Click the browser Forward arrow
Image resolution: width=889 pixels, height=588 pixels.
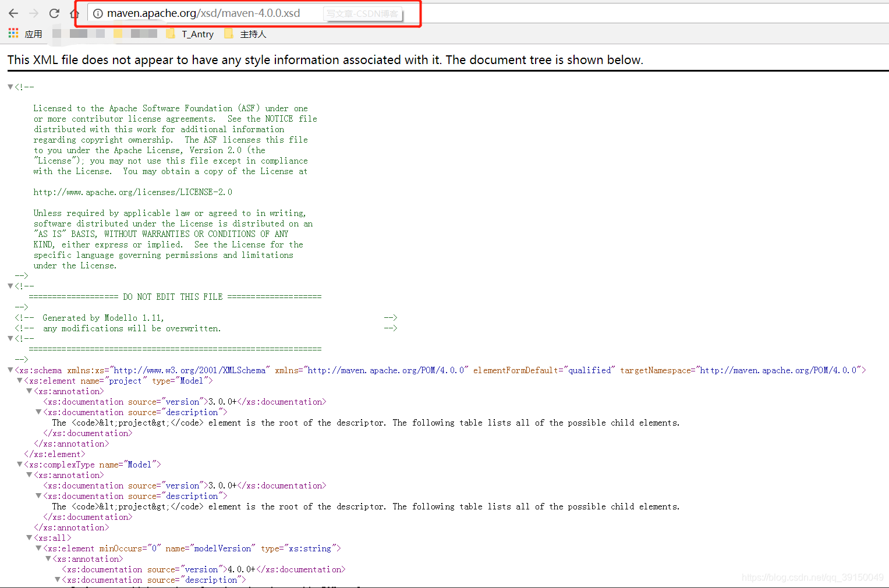tap(34, 13)
